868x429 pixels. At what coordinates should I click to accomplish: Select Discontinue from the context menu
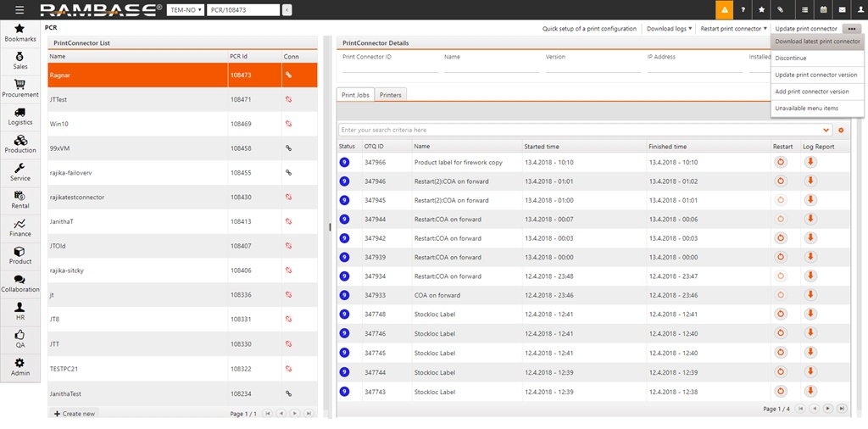790,58
